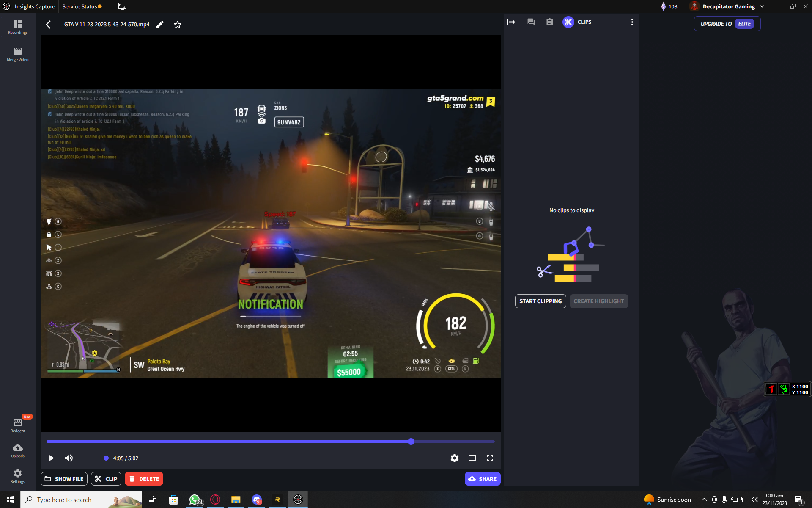This screenshot has width=812, height=508.
Task: Click the video preview frame
Action: pyautogui.click(x=271, y=233)
